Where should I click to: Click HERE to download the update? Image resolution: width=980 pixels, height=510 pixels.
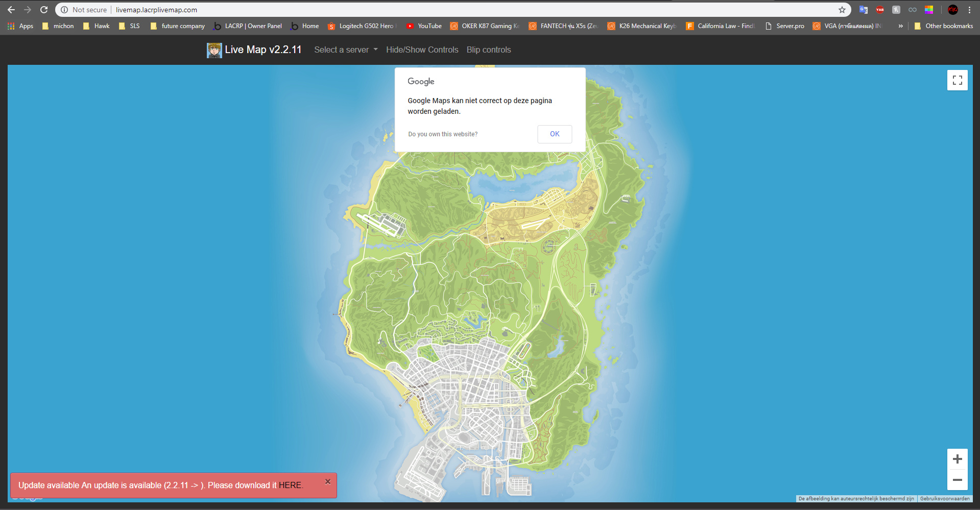click(x=290, y=485)
